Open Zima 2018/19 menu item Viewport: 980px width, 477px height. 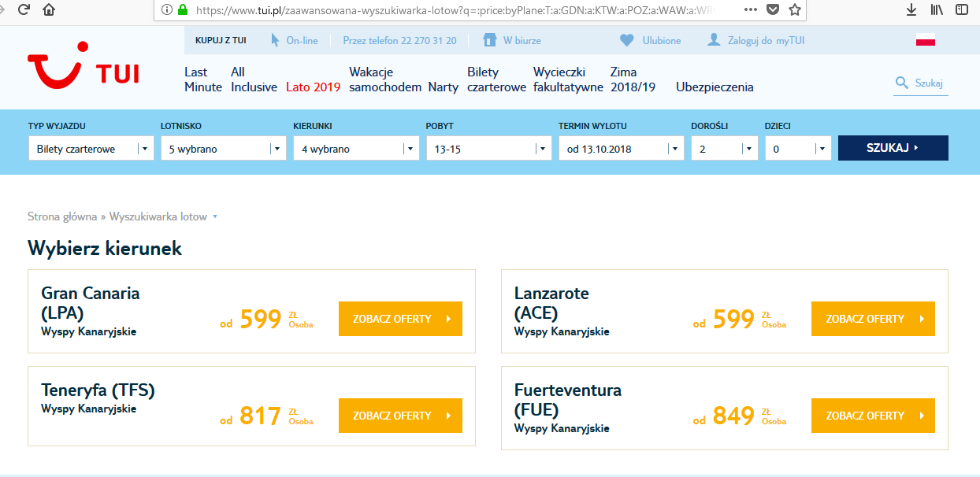[633, 79]
